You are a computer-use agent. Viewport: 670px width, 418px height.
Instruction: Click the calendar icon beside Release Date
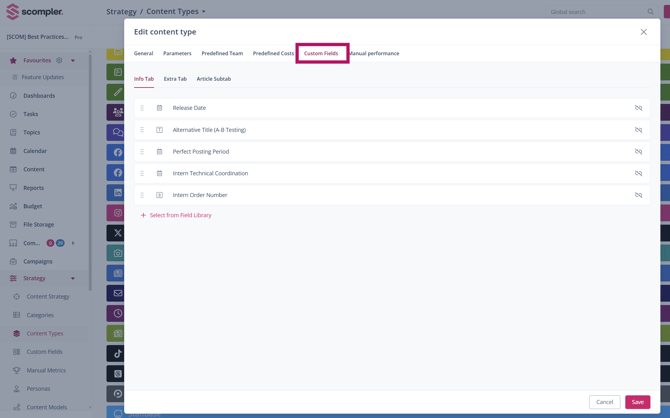point(159,108)
